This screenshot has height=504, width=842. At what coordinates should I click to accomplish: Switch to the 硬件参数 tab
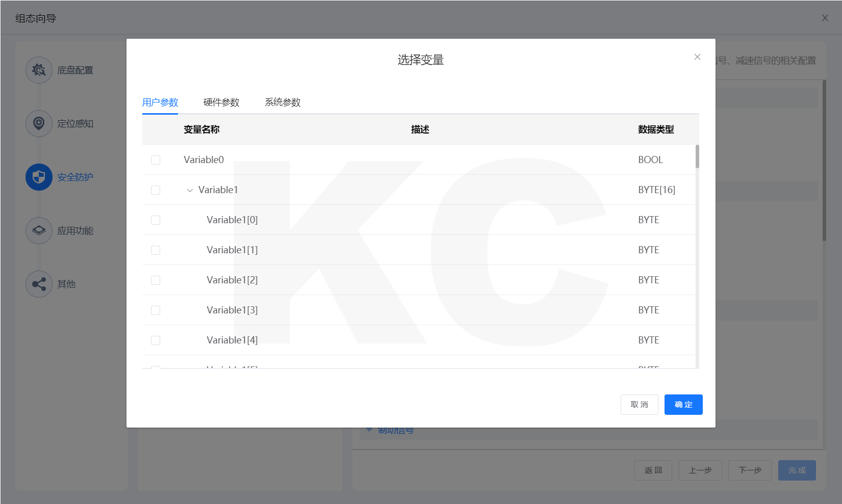click(x=221, y=102)
